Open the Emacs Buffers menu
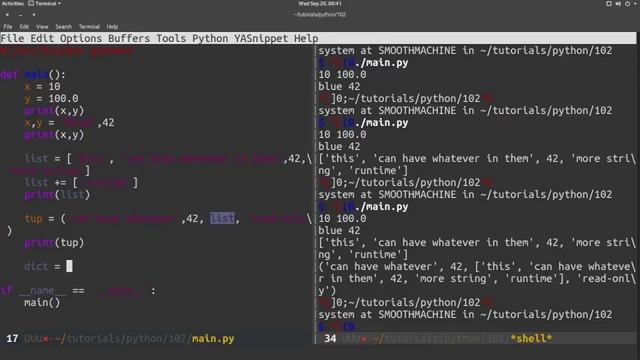 129,38
